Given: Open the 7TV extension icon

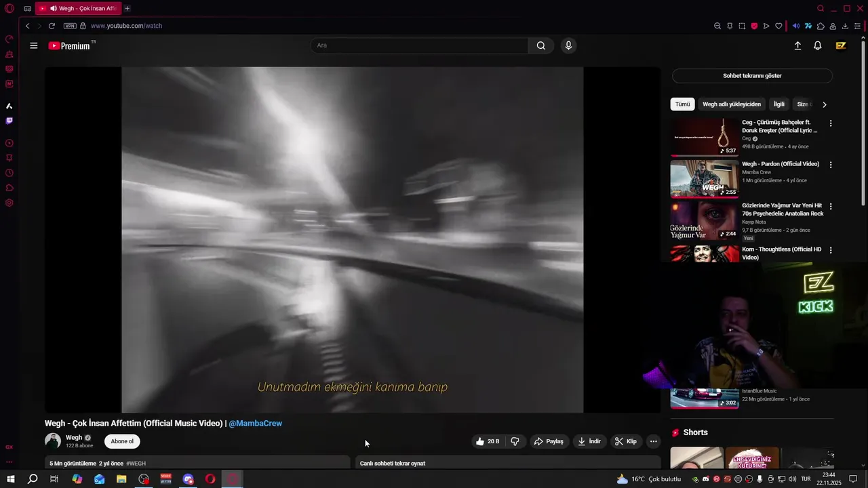Looking at the screenshot, I should 808,26.
